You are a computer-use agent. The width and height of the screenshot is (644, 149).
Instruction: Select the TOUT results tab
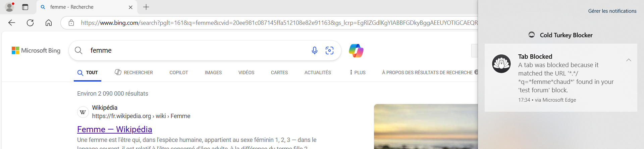[x=88, y=72]
